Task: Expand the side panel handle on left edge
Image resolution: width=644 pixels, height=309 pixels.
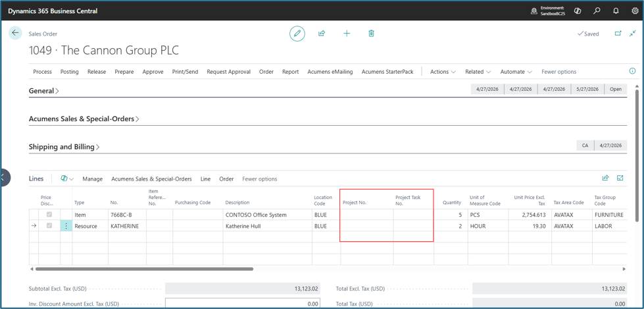Action: (x=4, y=178)
